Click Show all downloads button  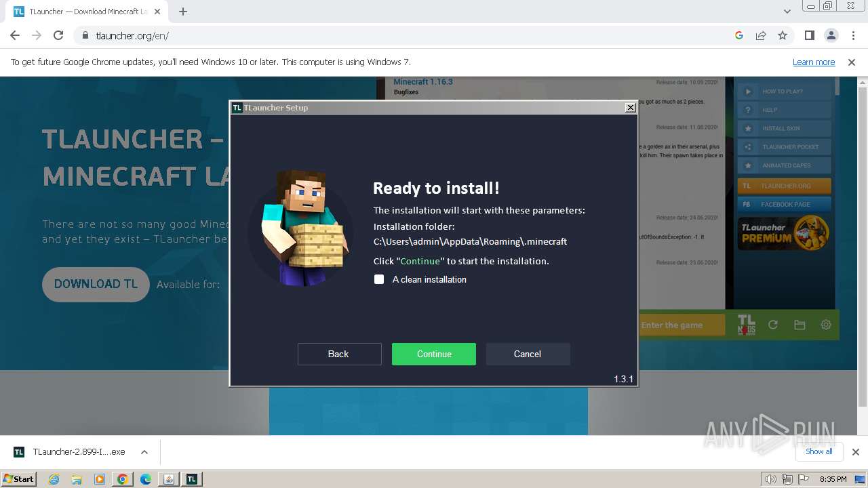point(819,451)
